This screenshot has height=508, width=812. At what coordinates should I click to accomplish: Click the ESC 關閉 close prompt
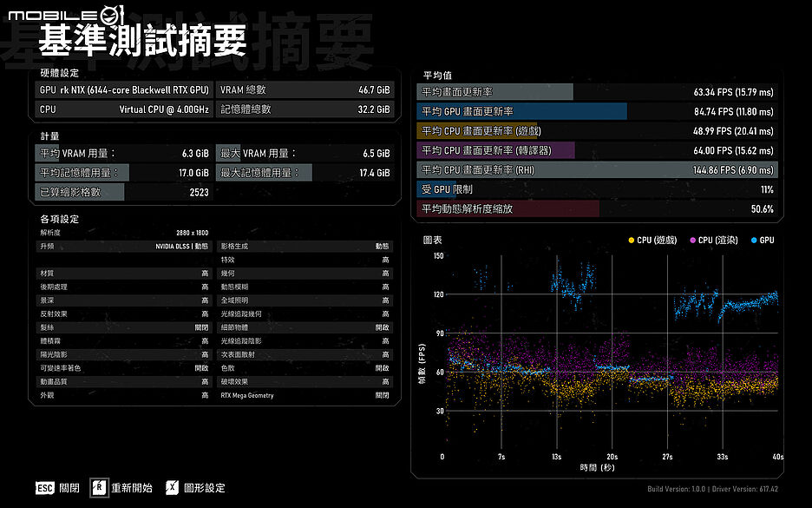point(57,488)
